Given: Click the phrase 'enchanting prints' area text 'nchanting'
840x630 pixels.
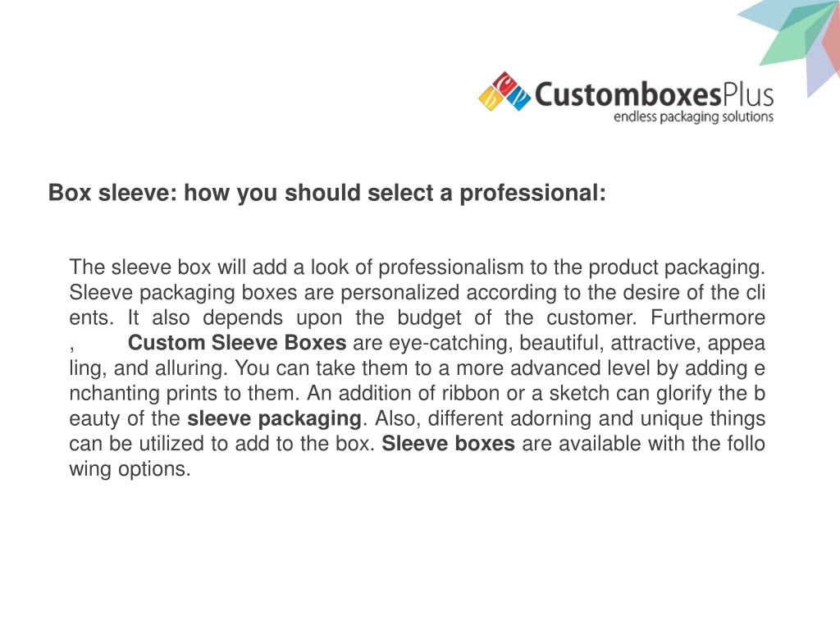Looking at the screenshot, I should point(115,394).
